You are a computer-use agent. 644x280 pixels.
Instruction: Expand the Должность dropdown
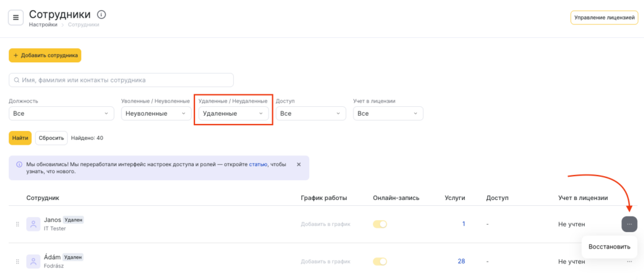pyautogui.click(x=61, y=113)
